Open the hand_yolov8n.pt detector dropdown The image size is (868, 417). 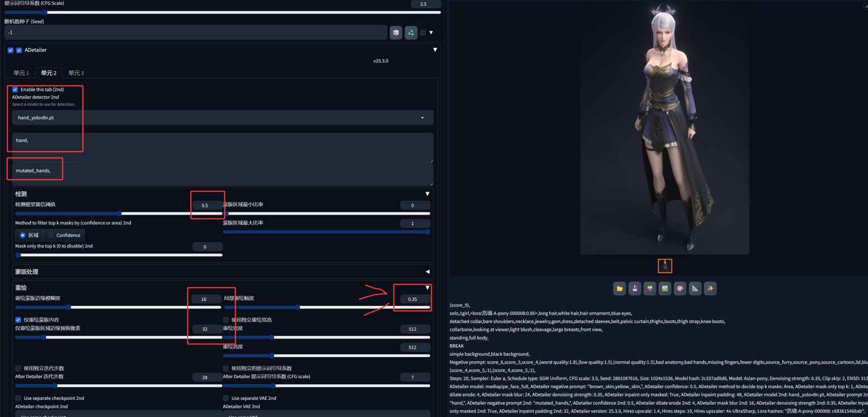(x=223, y=118)
